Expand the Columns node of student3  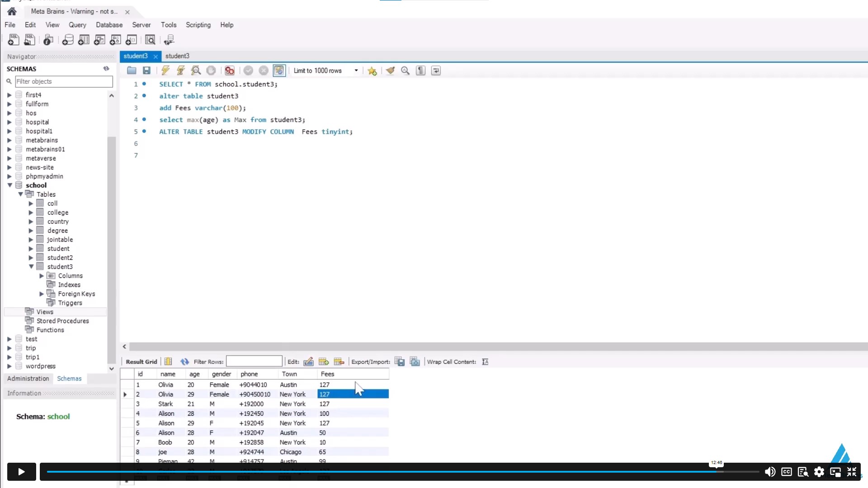[x=42, y=276]
